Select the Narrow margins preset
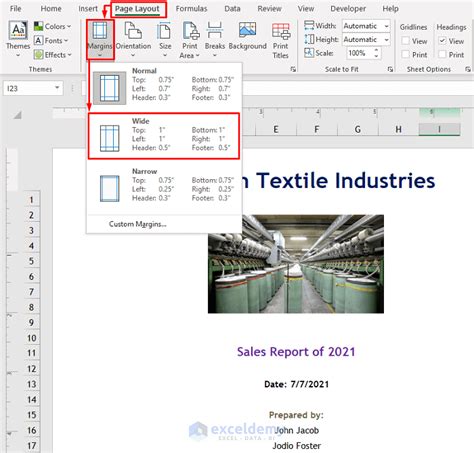 point(163,185)
